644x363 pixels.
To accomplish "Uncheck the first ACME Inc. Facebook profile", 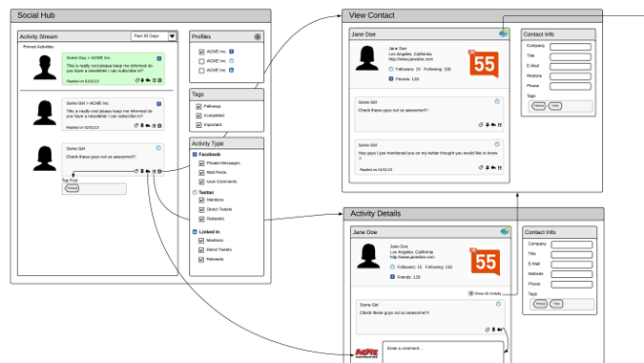I will tap(201, 52).
